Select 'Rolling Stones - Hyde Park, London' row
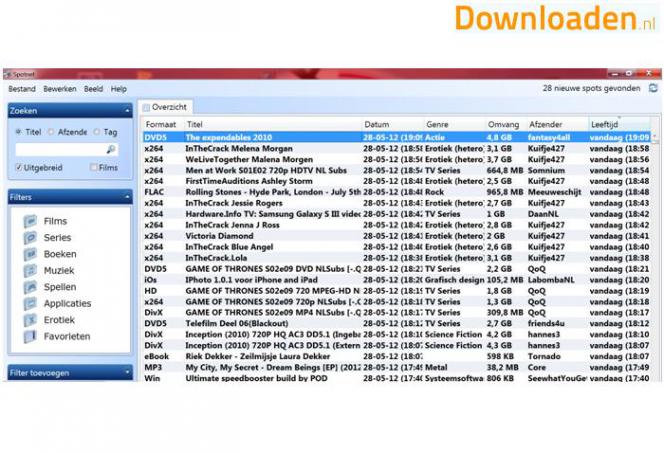Viewport: 664px width, 453px height. point(396,192)
